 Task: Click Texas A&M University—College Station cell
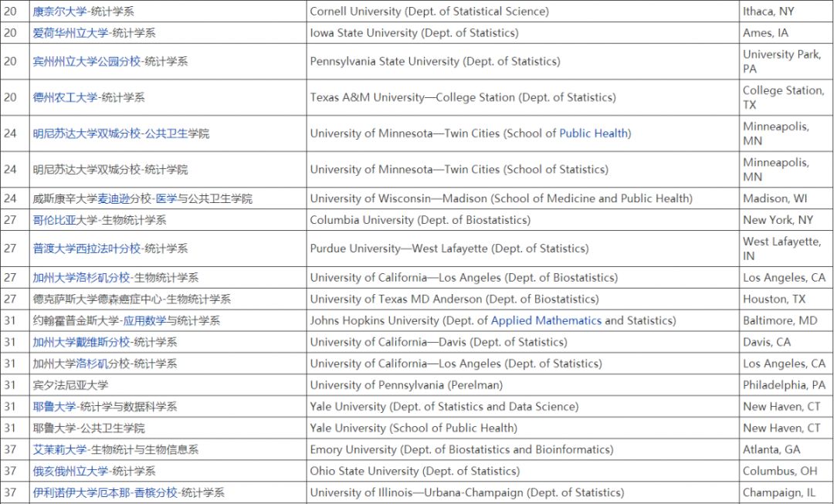[x=522, y=98]
